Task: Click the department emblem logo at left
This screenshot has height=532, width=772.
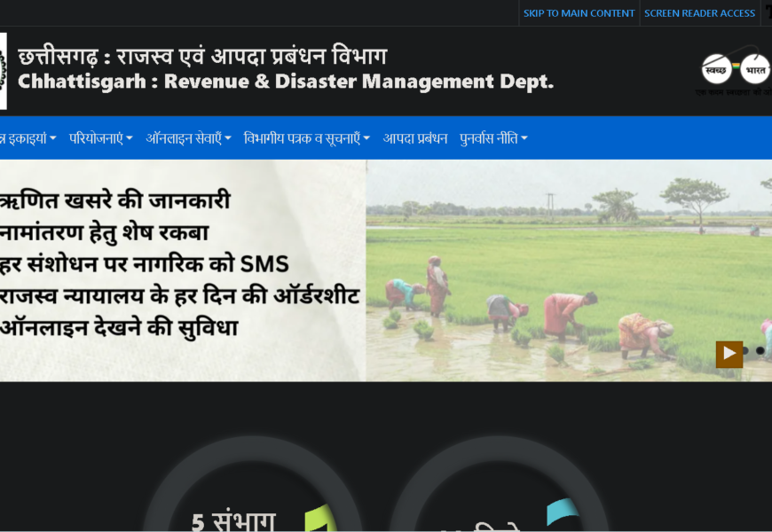Action: point(3,71)
